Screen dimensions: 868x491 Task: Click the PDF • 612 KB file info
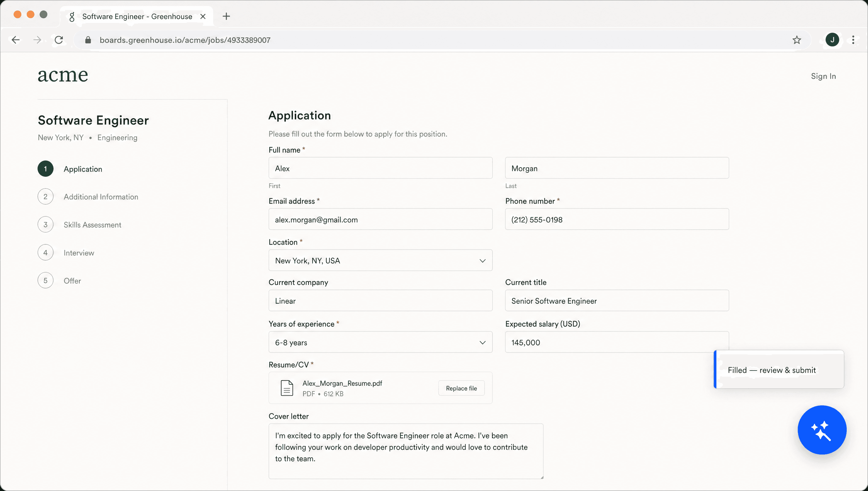click(323, 394)
